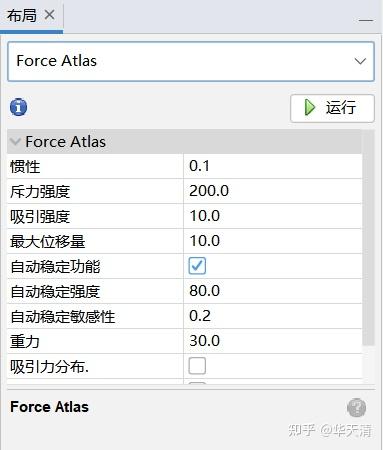Minimize the layout panel with the dash icon

point(366,20)
